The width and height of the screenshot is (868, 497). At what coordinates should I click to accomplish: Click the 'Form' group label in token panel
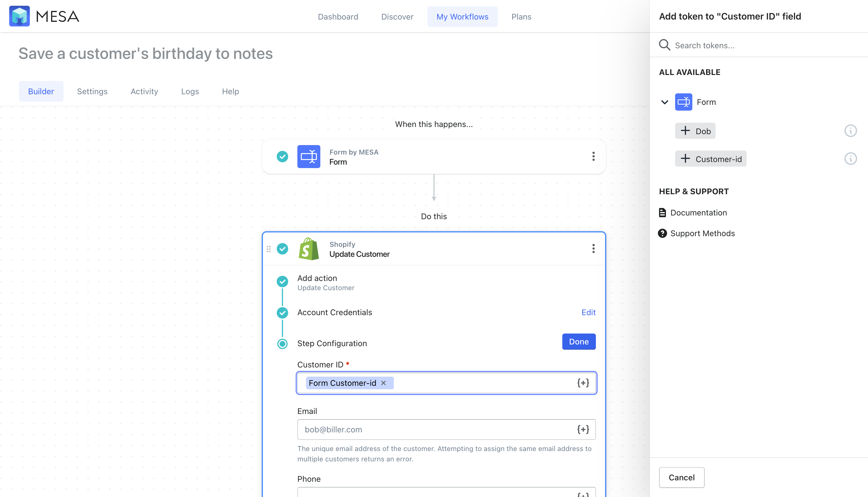706,102
